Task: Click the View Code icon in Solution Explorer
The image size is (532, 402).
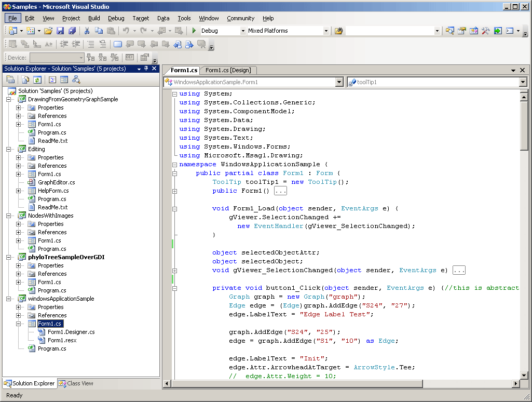Action: point(52,80)
